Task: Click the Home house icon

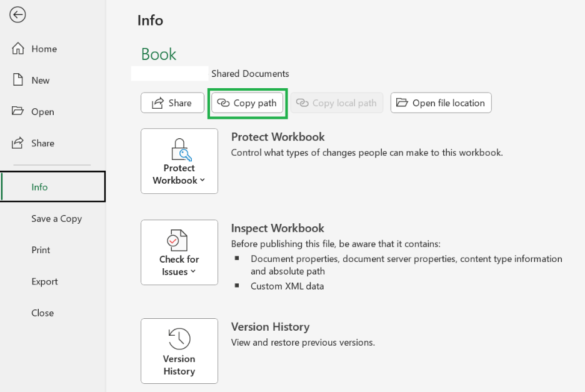Action: (18, 49)
